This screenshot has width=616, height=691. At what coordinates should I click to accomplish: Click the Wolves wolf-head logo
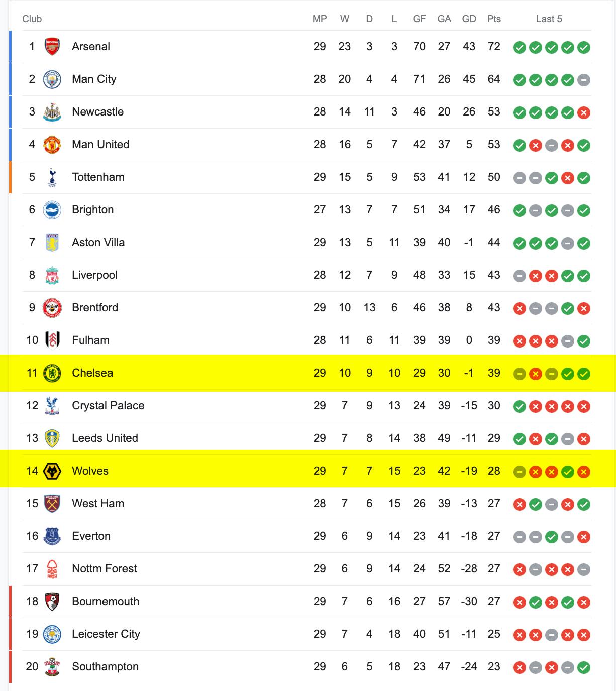52,471
